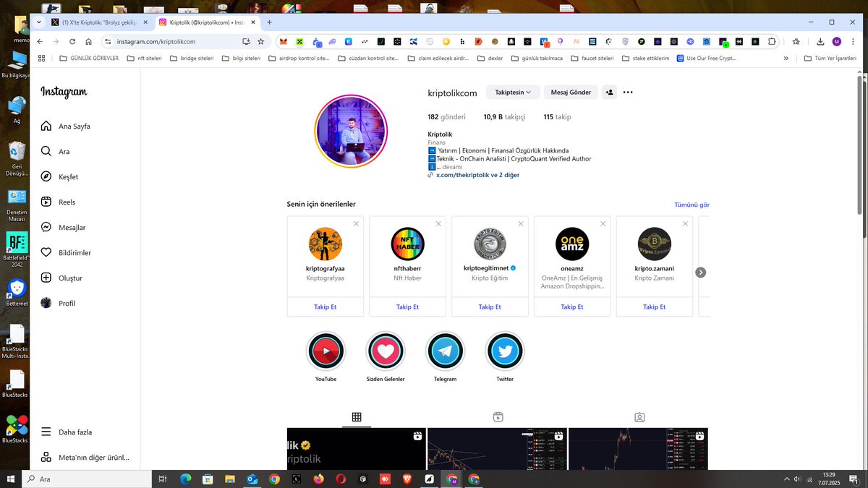Open the GÜNLÜK GÖREVLER bookmark folder

[x=89, y=58]
